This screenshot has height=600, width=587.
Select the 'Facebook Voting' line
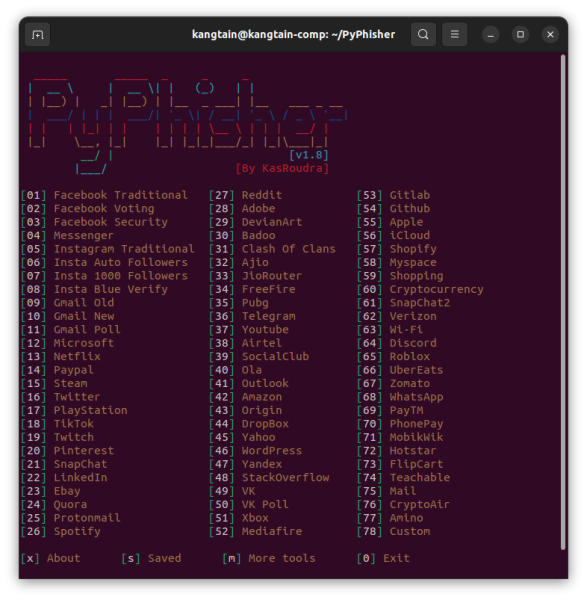(104, 209)
